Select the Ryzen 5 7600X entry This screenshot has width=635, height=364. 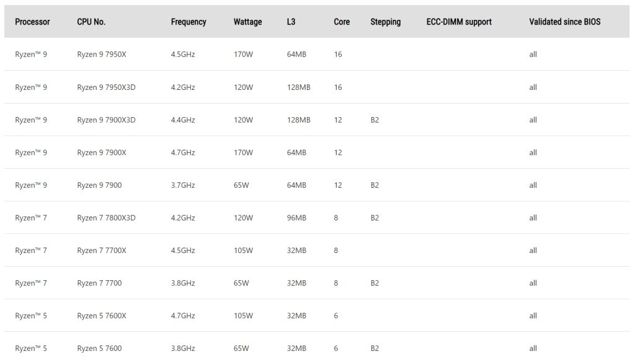click(102, 316)
